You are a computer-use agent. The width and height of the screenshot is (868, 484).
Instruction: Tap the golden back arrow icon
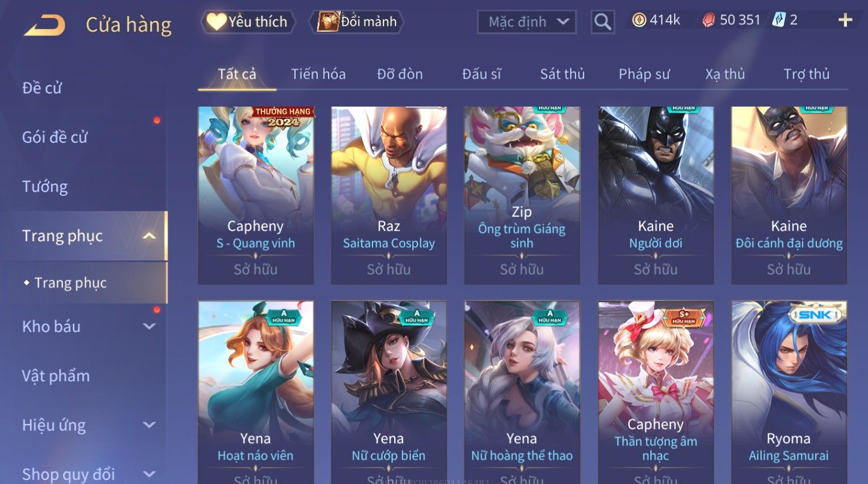[x=44, y=25]
